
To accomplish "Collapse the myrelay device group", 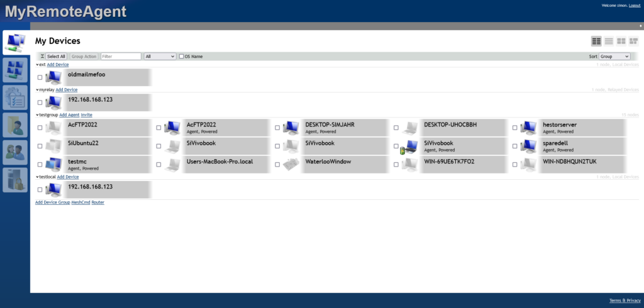I will pos(37,90).
